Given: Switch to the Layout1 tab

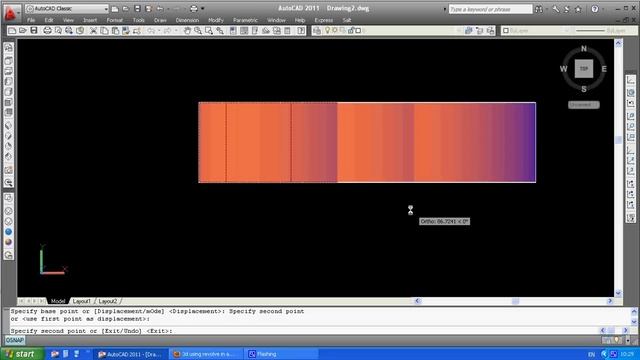Looking at the screenshot, I should pos(81,301).
